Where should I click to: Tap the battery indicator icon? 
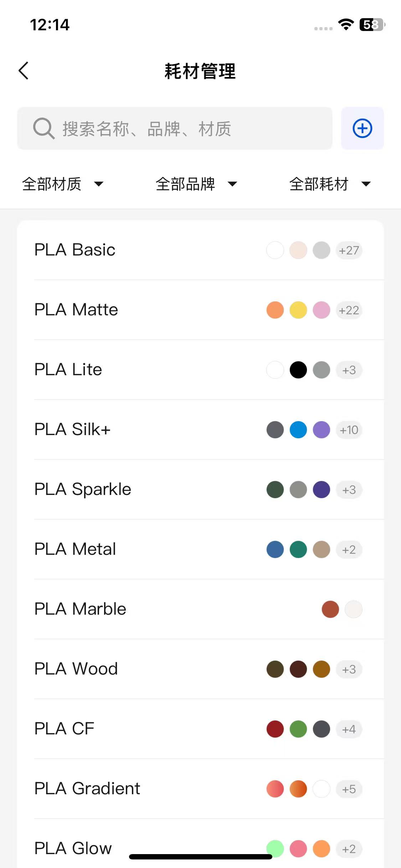(372, 25)
